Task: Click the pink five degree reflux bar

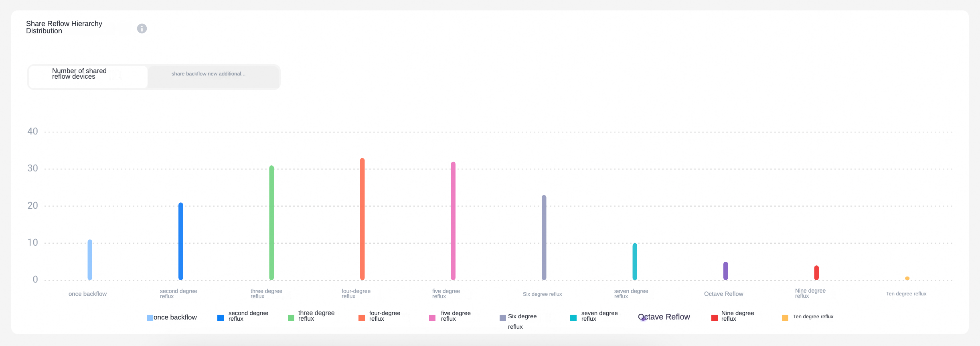Action: 453,221
